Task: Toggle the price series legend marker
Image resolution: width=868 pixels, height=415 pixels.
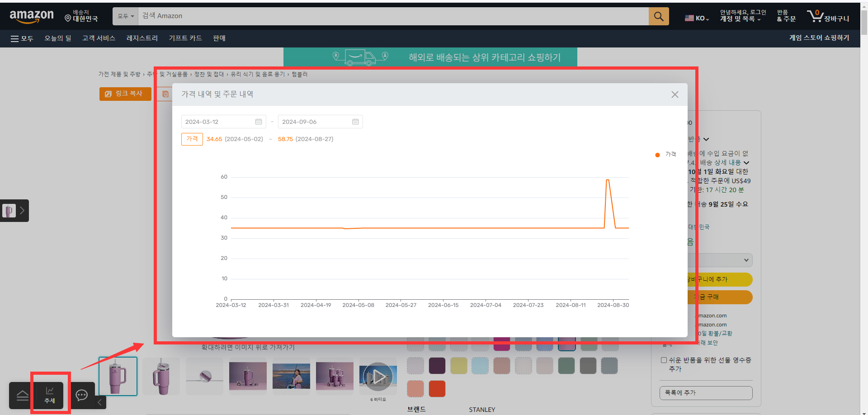Action: (x=657, y=155)
